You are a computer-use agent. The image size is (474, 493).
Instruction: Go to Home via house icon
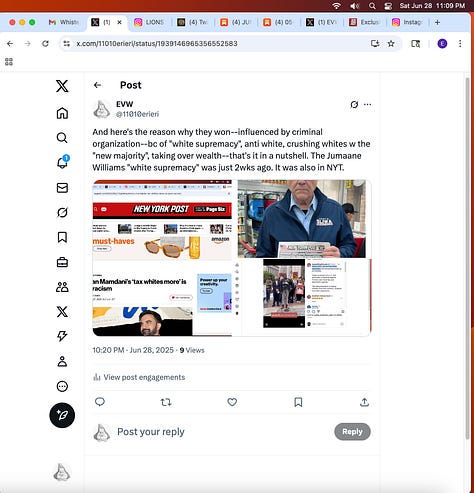point(62,113)
